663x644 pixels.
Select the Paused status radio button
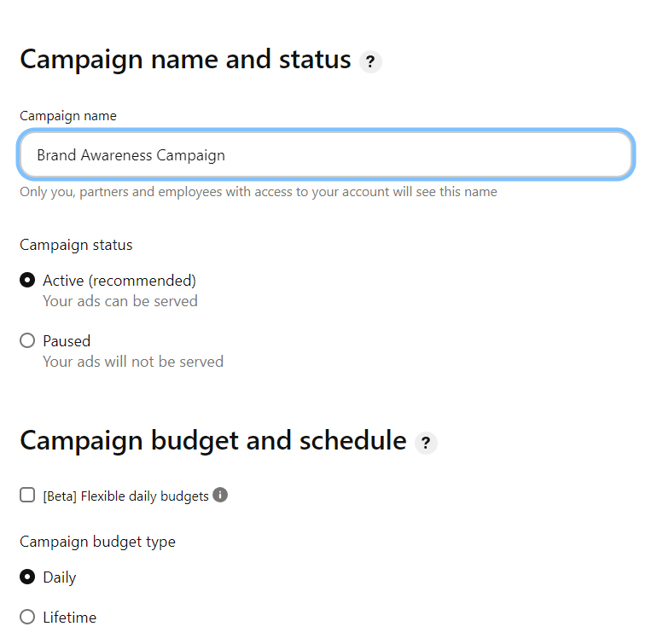click(x=27, y=340)
